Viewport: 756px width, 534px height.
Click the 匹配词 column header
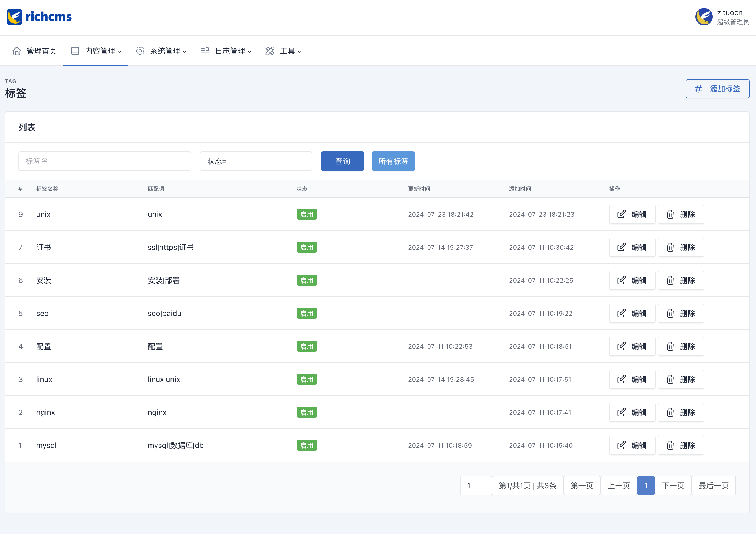tap(156, 189)
